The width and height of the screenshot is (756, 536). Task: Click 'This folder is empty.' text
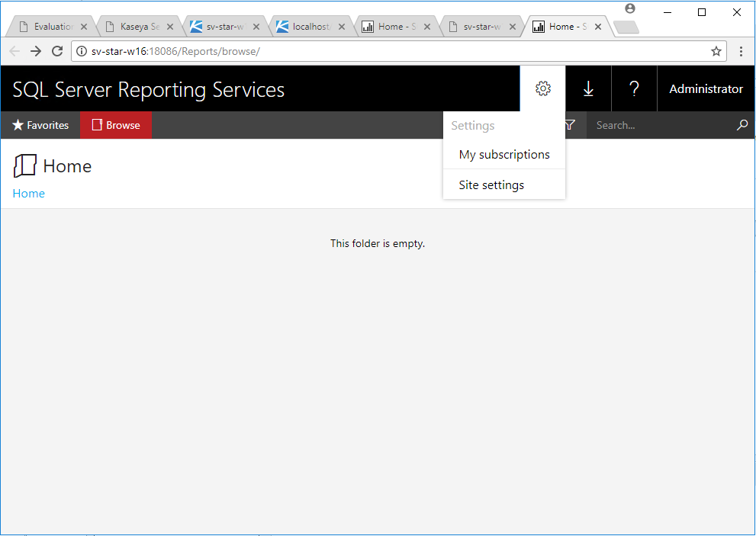coord(378,243)
